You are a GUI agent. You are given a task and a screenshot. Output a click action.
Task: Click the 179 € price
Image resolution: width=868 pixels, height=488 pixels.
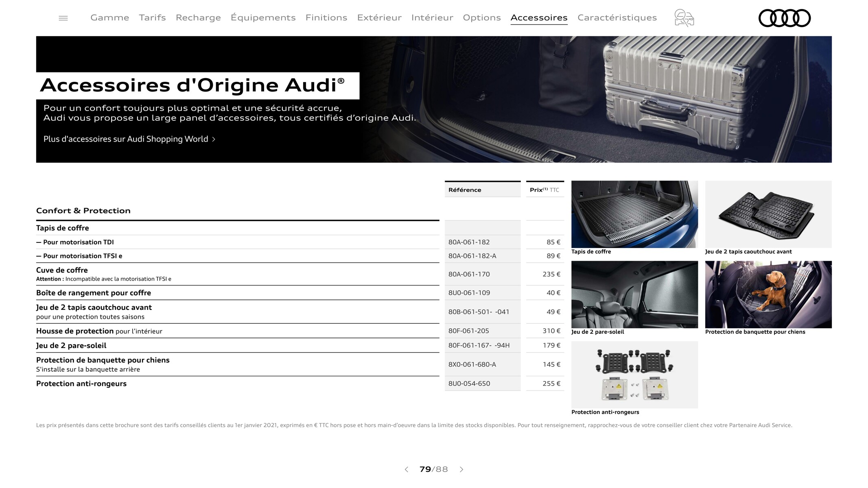point(551,345)
